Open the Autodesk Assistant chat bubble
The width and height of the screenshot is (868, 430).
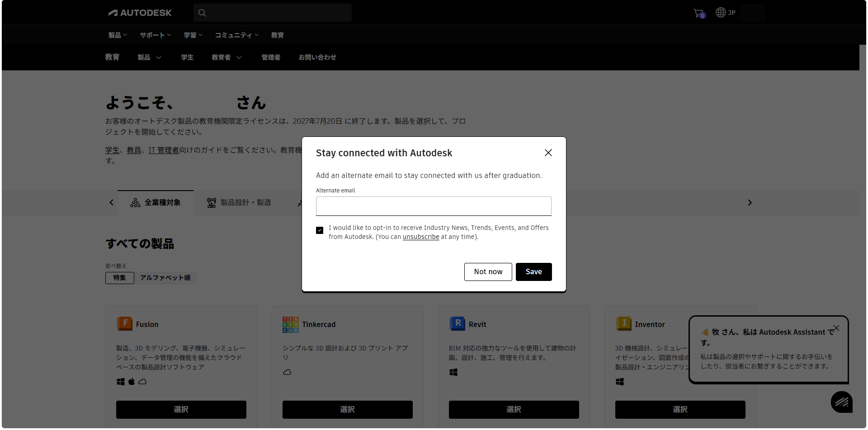coord(842,402)
